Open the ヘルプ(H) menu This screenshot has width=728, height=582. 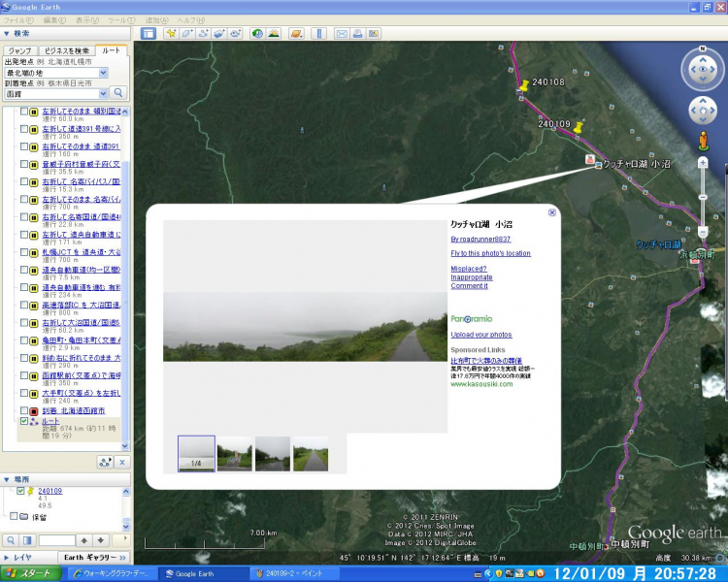(x=191, y=20)
